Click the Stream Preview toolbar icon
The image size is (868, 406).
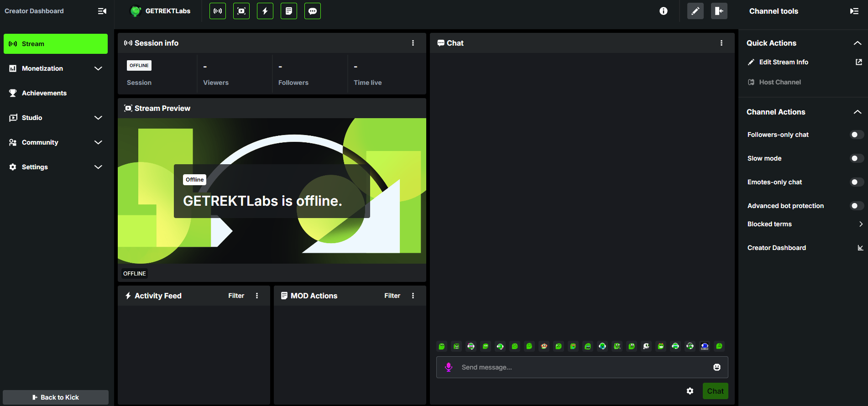(241, 11)
